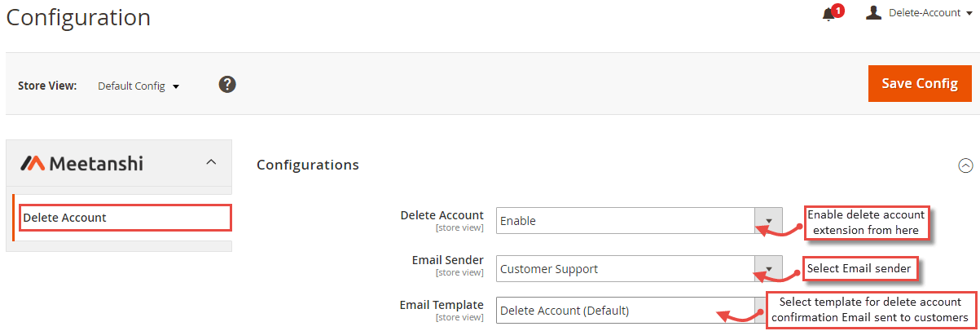
Task: Open the Store View Default Config dropdown
Action: (x=138, y=86)
